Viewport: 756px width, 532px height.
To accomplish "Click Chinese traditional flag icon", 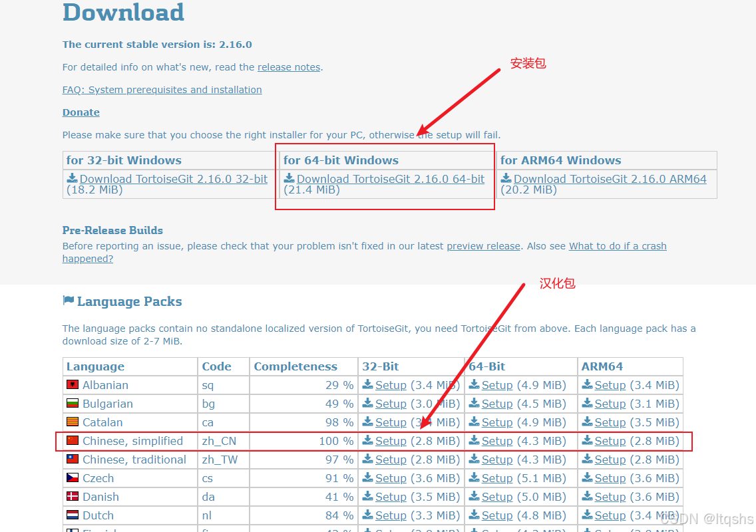I will click(73, 460).
